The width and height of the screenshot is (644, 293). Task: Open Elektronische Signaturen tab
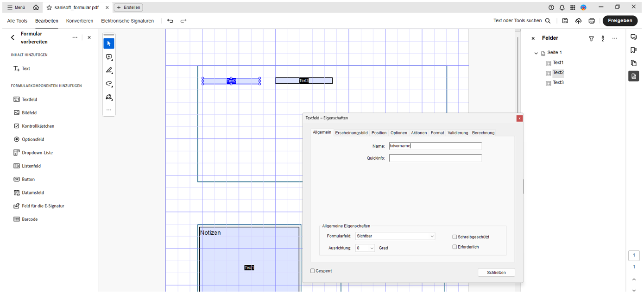pyautogui.click(x=127, y=21)
